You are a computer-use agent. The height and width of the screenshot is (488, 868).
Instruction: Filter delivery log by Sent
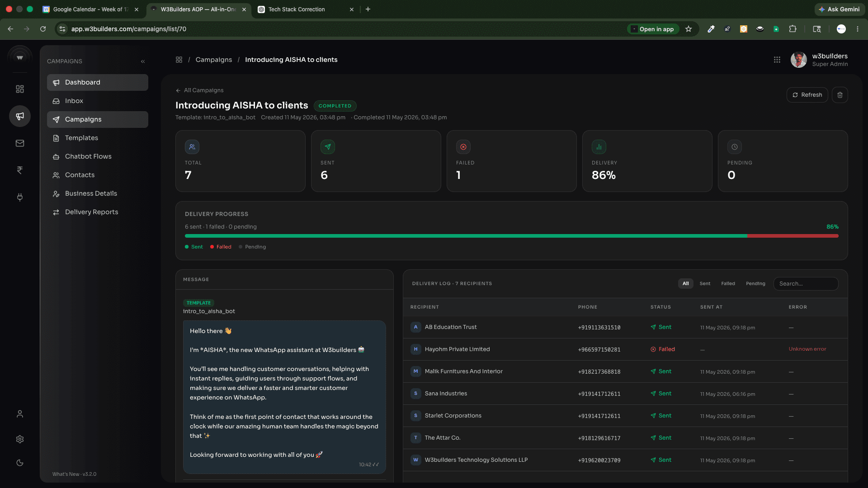pyautogui.click(x=705, y=284)
